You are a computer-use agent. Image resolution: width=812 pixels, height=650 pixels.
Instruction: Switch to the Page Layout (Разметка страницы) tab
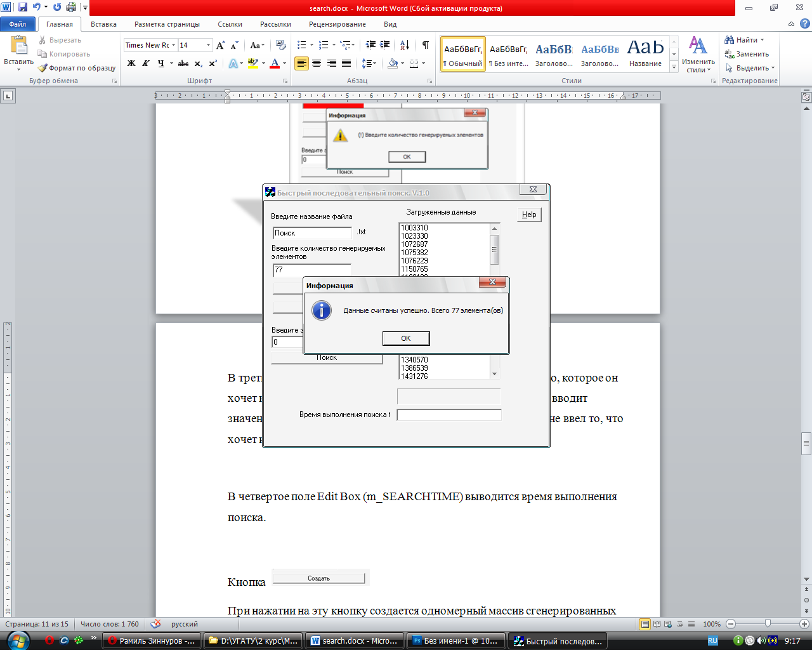pyautogui.click(x=167, y=24)
